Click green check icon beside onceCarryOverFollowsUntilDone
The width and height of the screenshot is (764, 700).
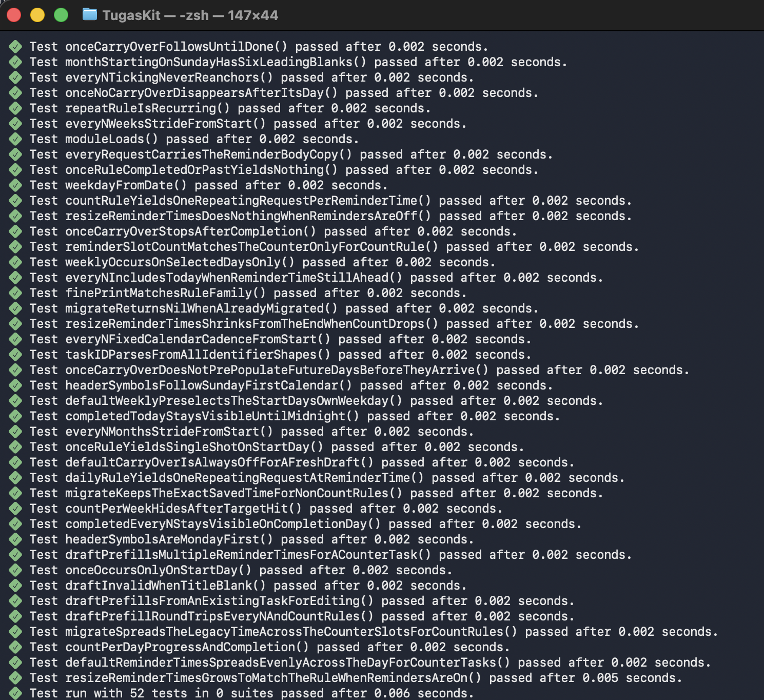coord(15,47)
